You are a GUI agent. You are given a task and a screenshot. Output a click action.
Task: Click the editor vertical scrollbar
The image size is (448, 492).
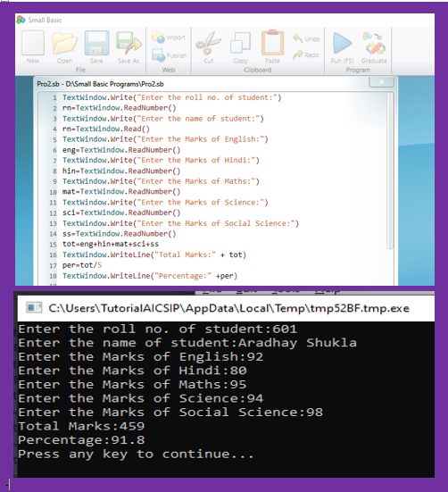390,171
